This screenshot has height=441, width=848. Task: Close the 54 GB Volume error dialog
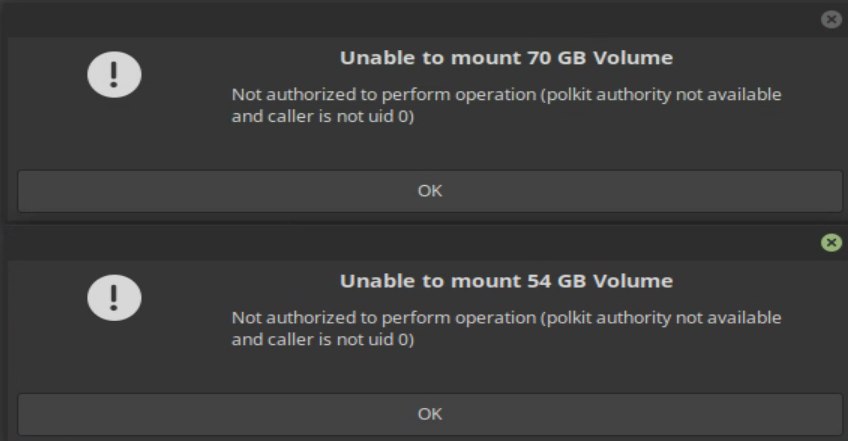point(830,242)
